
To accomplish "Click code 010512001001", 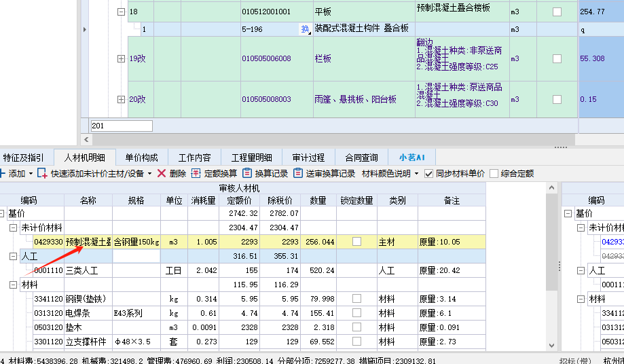I will 266,12.
